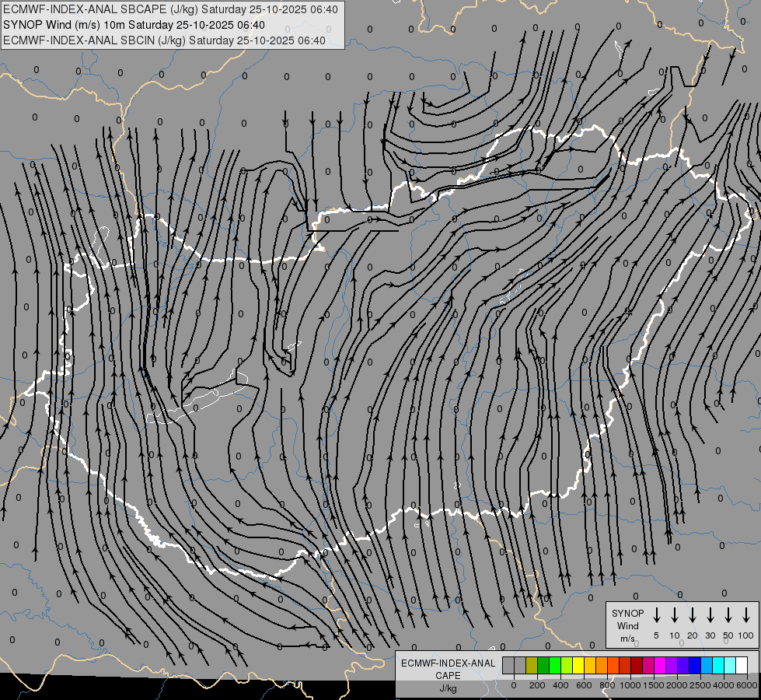Click the '2500' tick label on CAPE scale
Image resolution: width=761 pixels, height=700 pixels.
tap(700, 685)
